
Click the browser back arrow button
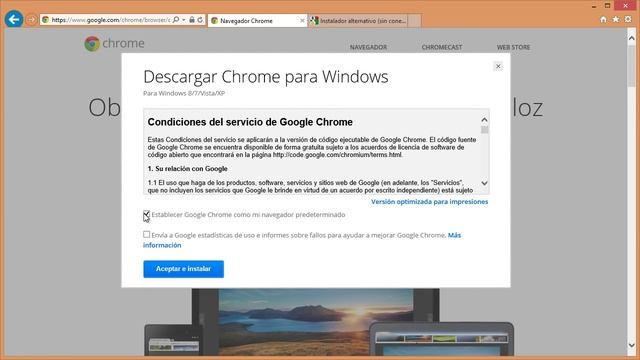click(14, 19)
